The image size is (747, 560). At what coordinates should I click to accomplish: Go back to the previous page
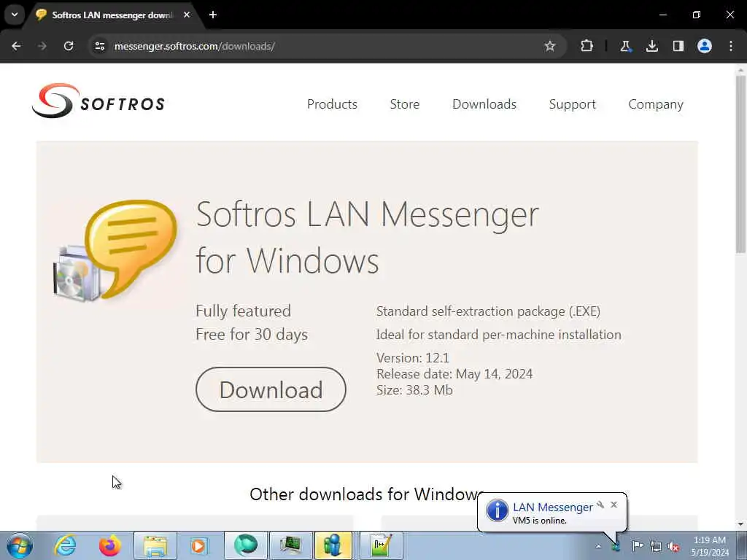16,46
